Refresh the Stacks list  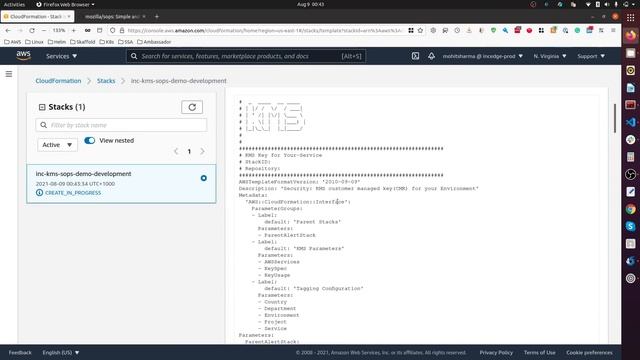click(192, 107)
